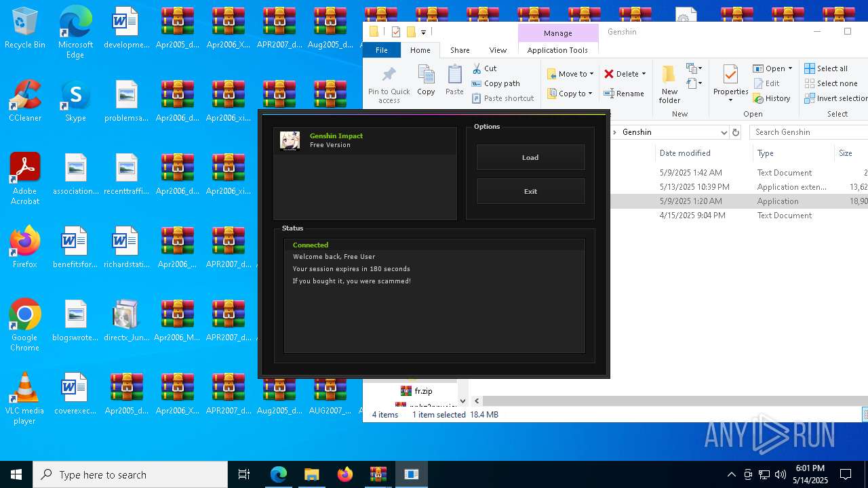Select the directx_Jun desktop icon
868x488 pixels.
(x=126, y=321)
